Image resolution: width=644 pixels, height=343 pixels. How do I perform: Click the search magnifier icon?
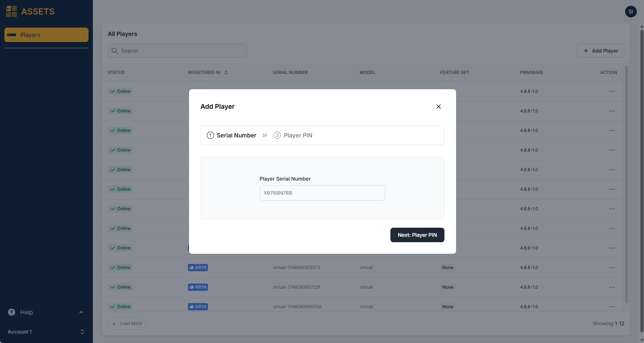[115, 51]
